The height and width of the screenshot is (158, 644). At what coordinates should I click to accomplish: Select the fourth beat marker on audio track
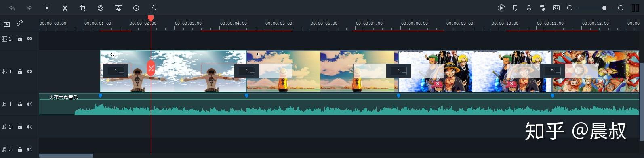552,96
